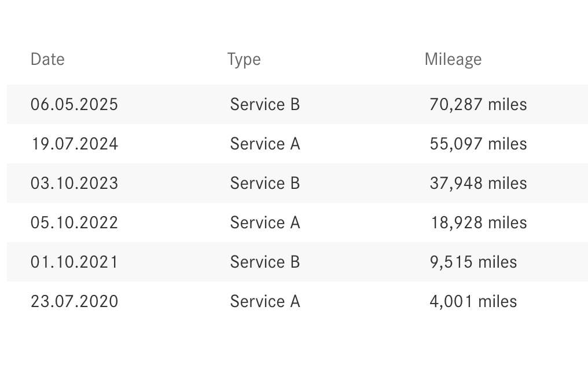Image resolution: width=588 pixels, height=365 pixels.
Task: Click Service A in the 2022 row
Action: click(264, 222)
